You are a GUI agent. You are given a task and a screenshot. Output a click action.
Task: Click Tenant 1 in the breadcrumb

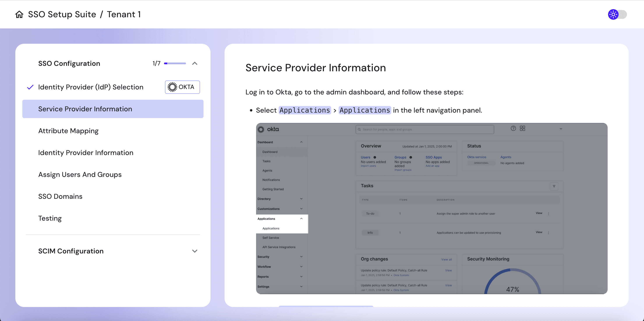124,14
